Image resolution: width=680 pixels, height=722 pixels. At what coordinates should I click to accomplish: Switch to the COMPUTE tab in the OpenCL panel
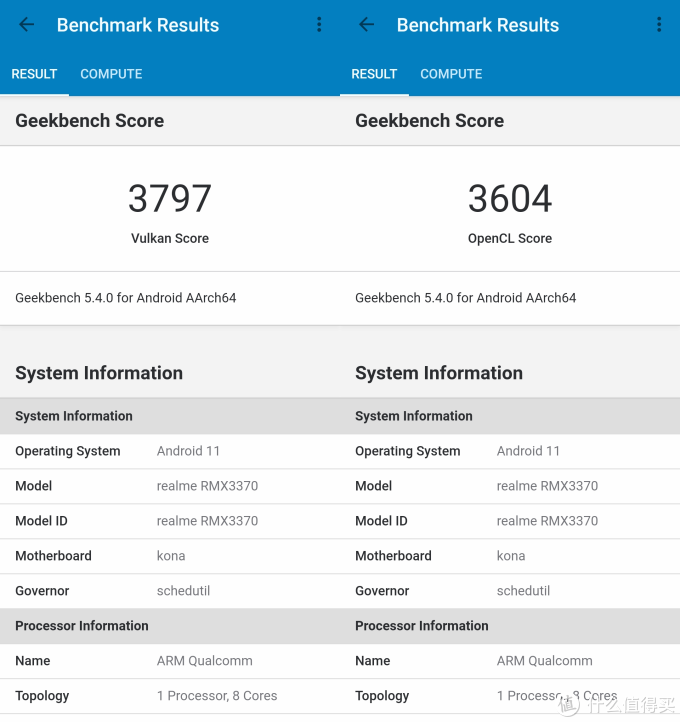click(x=451, y=74)
